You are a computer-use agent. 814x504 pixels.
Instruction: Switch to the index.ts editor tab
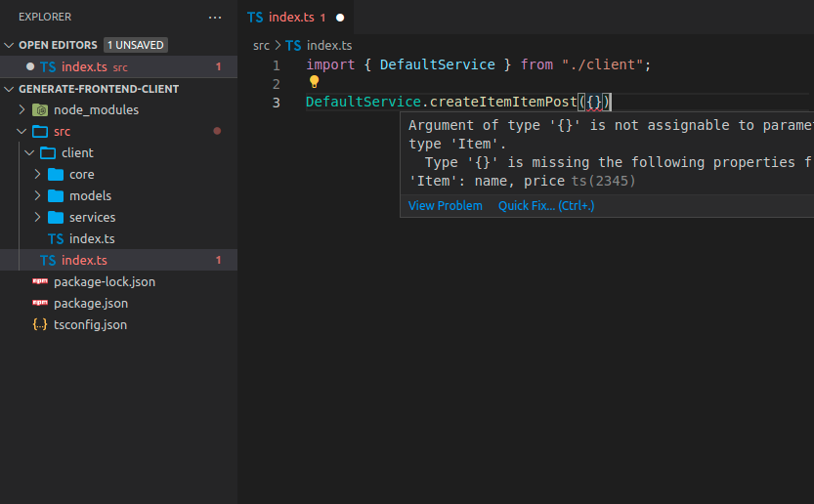(x=291, y=18)
